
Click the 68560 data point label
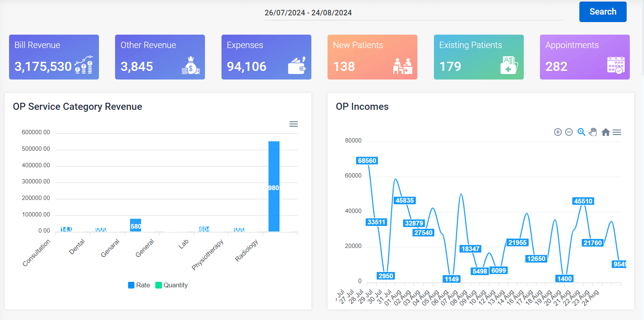pos(367,161)
